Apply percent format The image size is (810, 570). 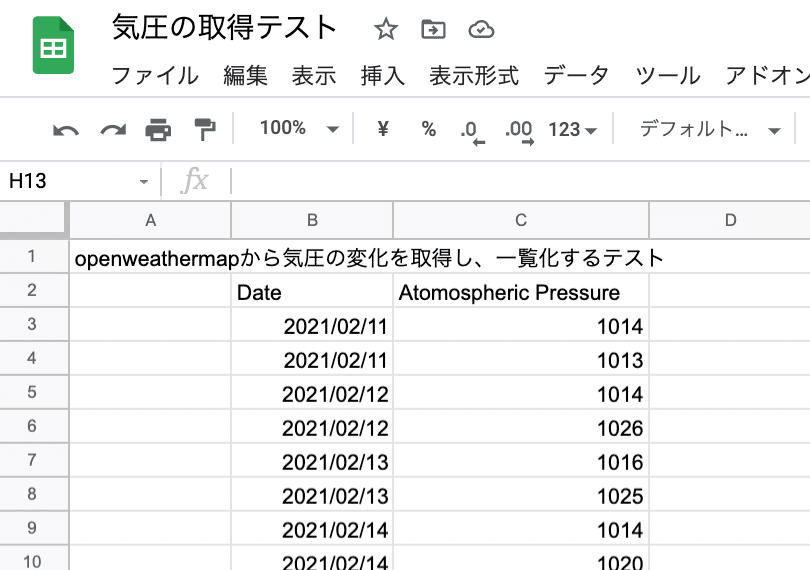click(x=428, y=129)
